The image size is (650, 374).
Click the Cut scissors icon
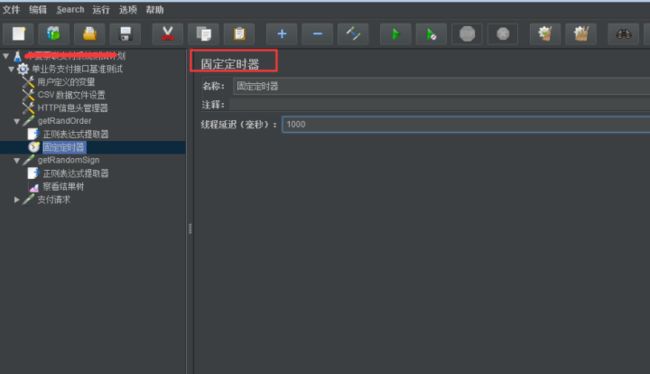[167, 34]
